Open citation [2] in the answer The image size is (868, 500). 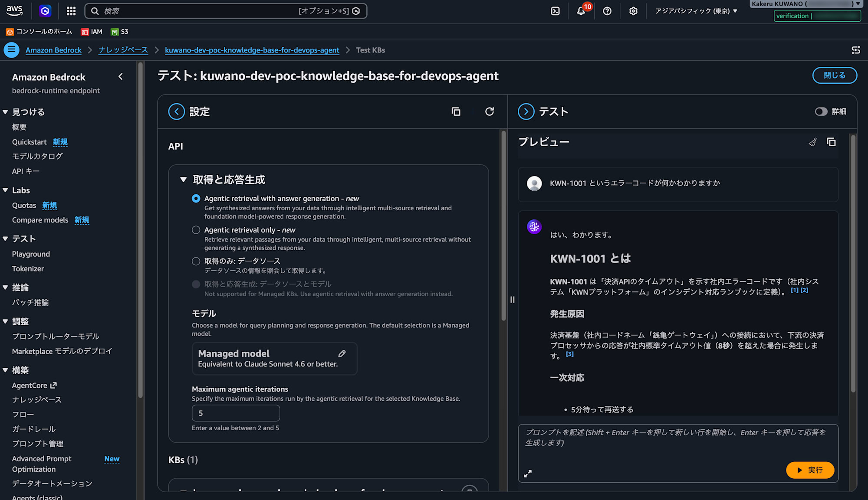pyautogui.click(x=804, y=291)
